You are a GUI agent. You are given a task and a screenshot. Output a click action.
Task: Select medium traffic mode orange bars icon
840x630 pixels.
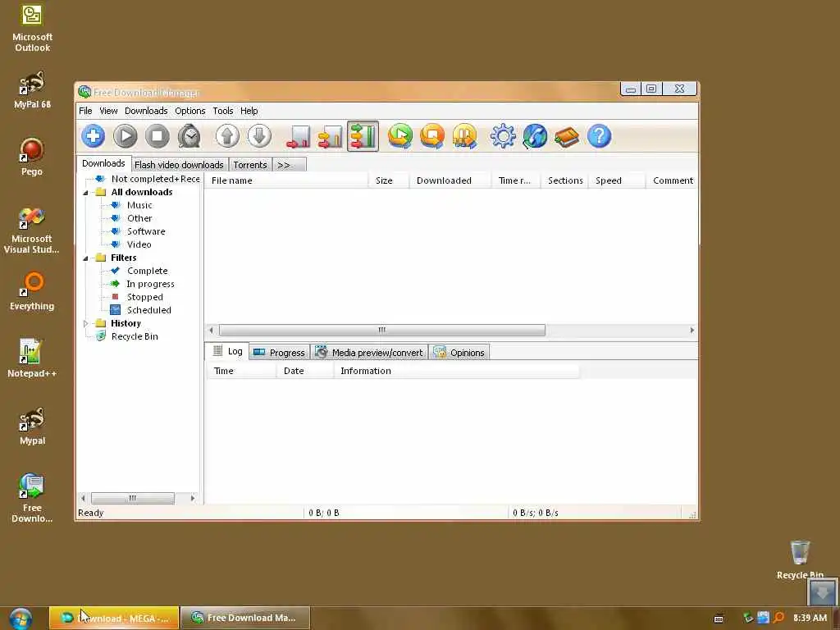pyautogui.click(x=331, y=136)
